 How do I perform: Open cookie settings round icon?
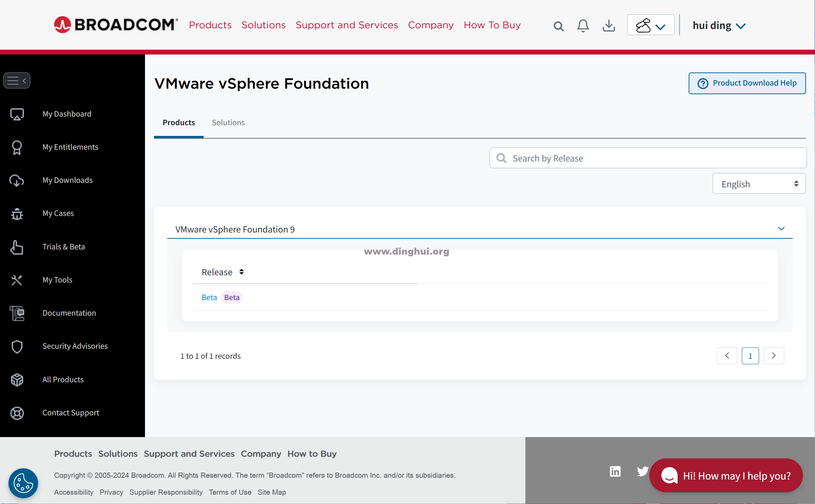tap(23, 483)
